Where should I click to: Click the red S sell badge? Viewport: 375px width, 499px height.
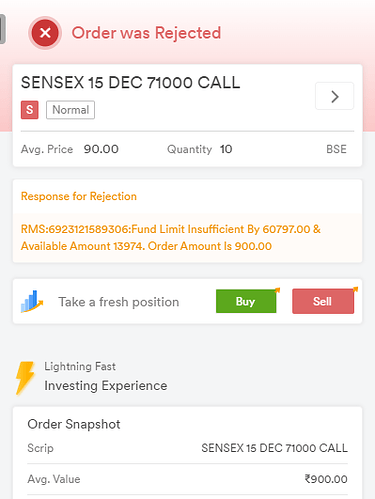coord(30,110)
